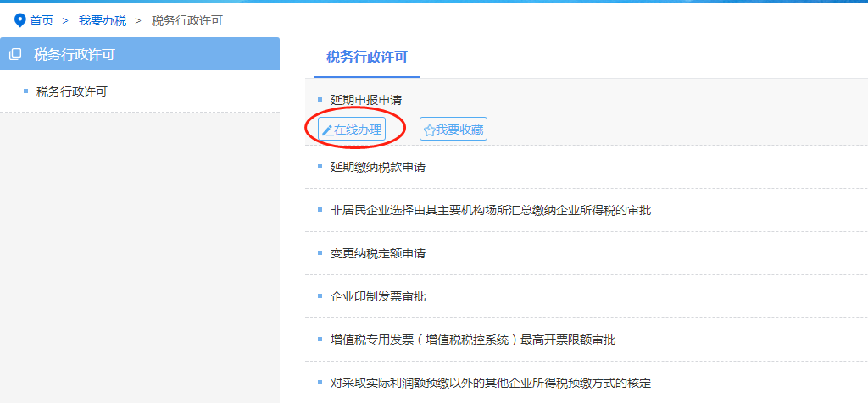Click the location pin icon in breadcrumb
The image size is (868, 403).
(x=20, y=21)
